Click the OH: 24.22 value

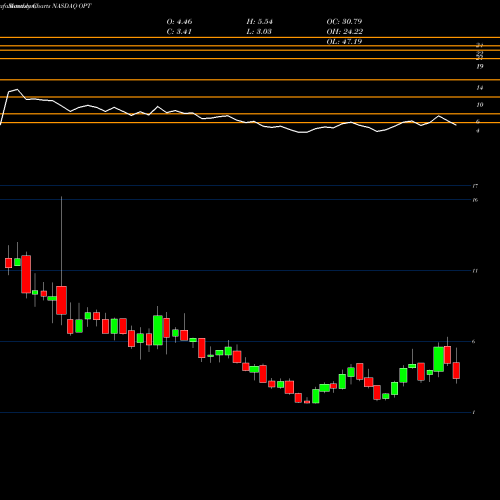[x=345, y=32]
